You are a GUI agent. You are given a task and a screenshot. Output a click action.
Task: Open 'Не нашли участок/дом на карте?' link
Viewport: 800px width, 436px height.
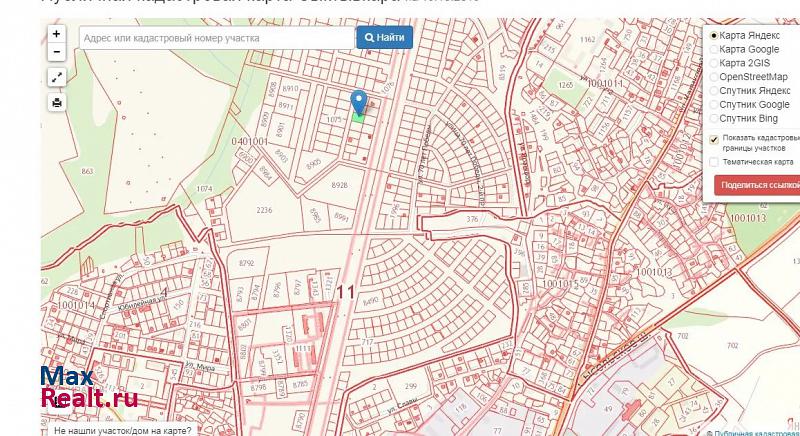122,430
